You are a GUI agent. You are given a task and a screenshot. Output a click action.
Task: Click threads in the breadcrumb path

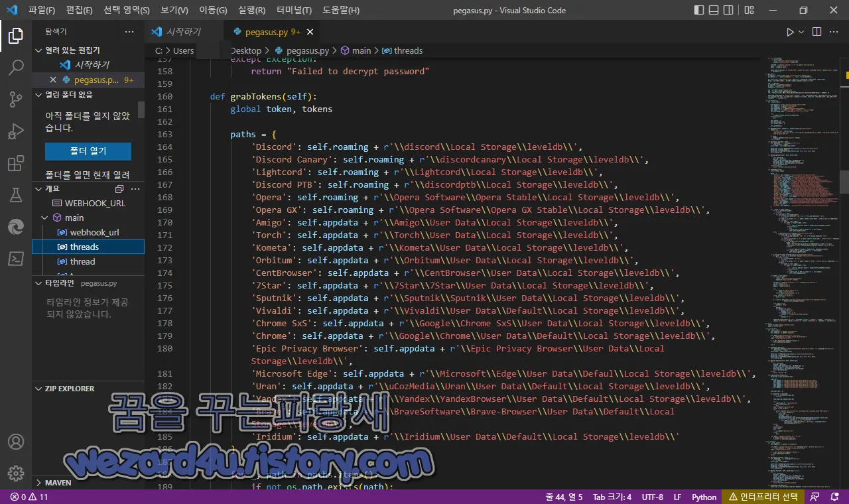click(402, 50)
